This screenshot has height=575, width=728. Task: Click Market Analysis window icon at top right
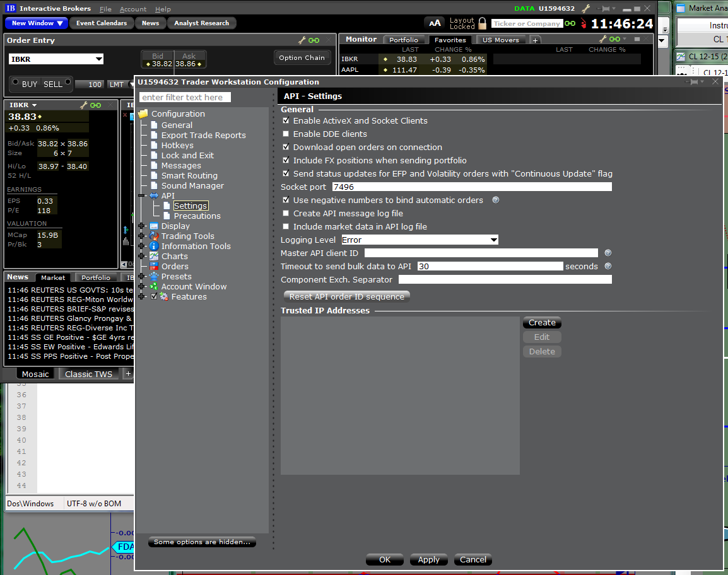pos(681,8)
